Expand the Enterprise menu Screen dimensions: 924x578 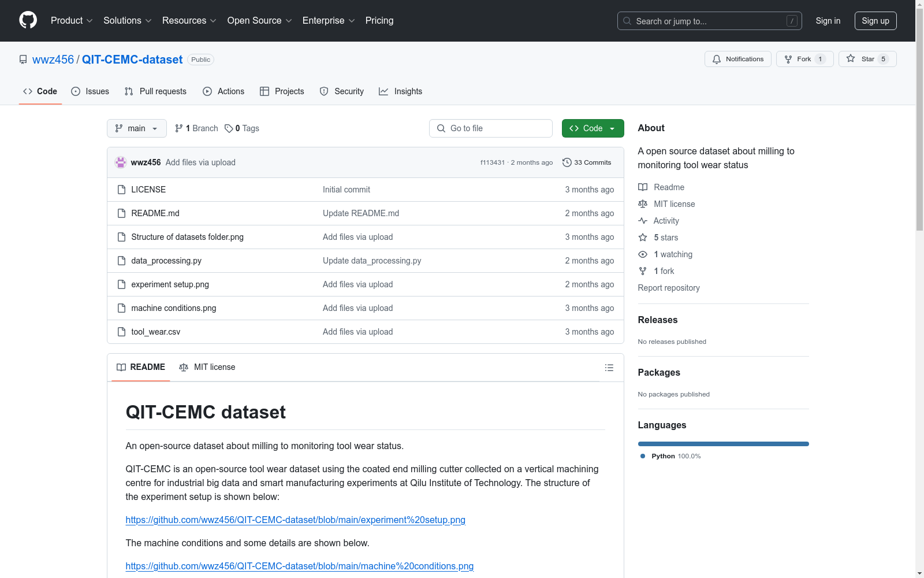pyautogui.click(x=329, y=21)
